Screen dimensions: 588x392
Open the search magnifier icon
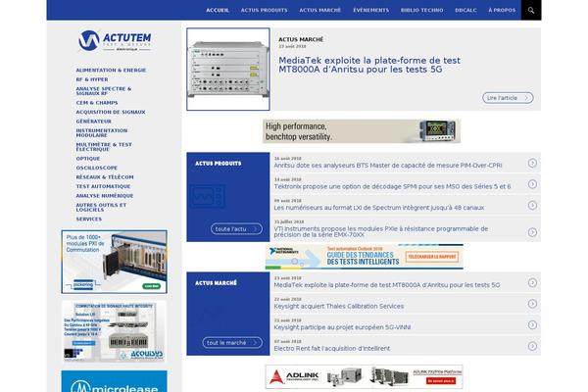[531, 10]
